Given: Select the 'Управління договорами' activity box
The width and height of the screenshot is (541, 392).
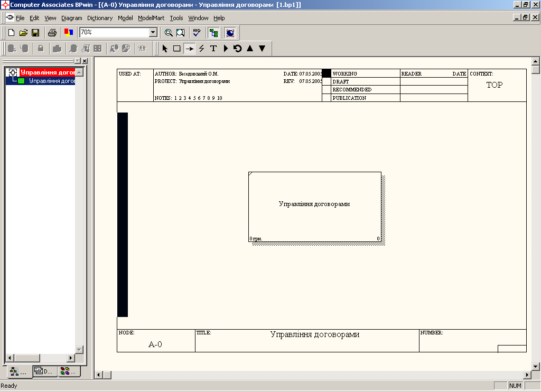Looking at the screenshot, I should tap(315, 207).
